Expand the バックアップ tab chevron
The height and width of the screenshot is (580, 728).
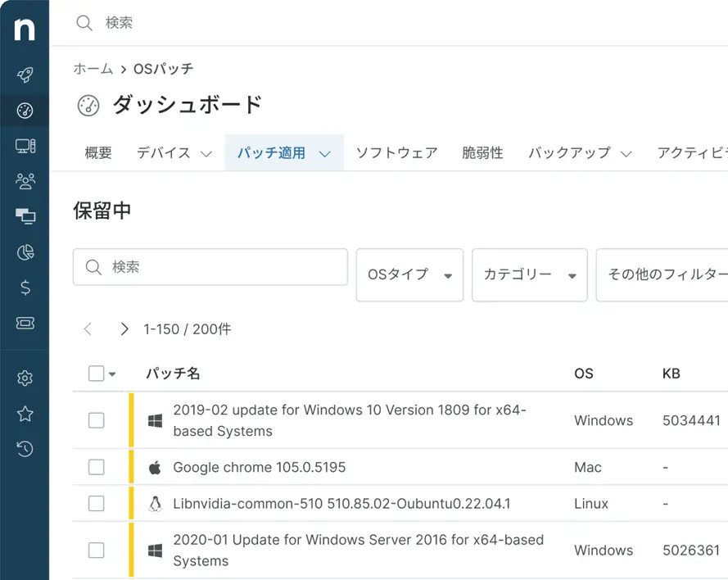click(x=626, y=154)
